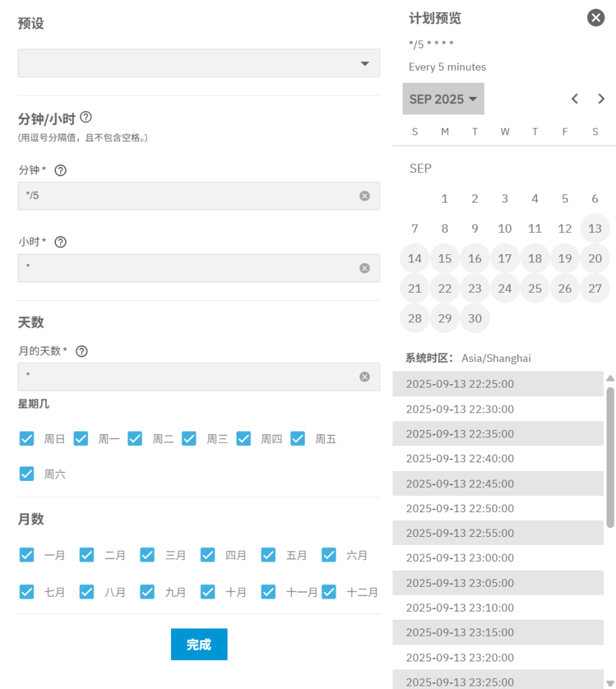The image size is (616, 689).
Task: Clear the 小时 field with its X icon
Action: coord(364,268)
